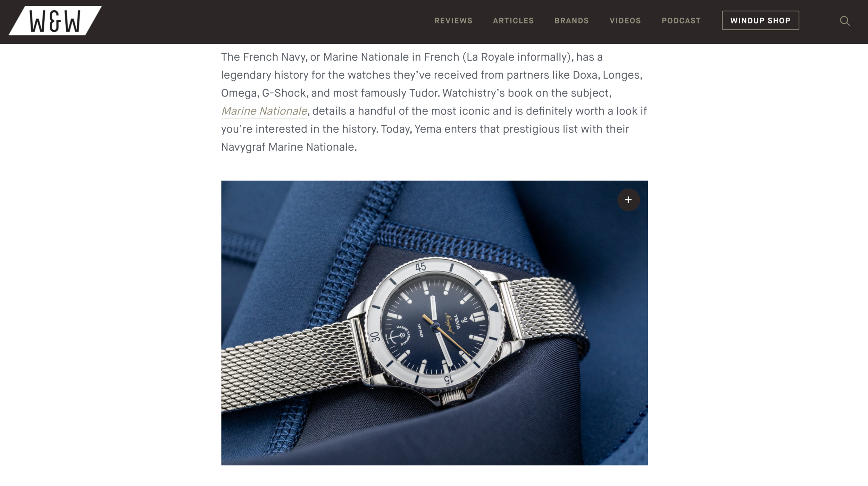Click the article's first paragraph text

tap(434, 102)
